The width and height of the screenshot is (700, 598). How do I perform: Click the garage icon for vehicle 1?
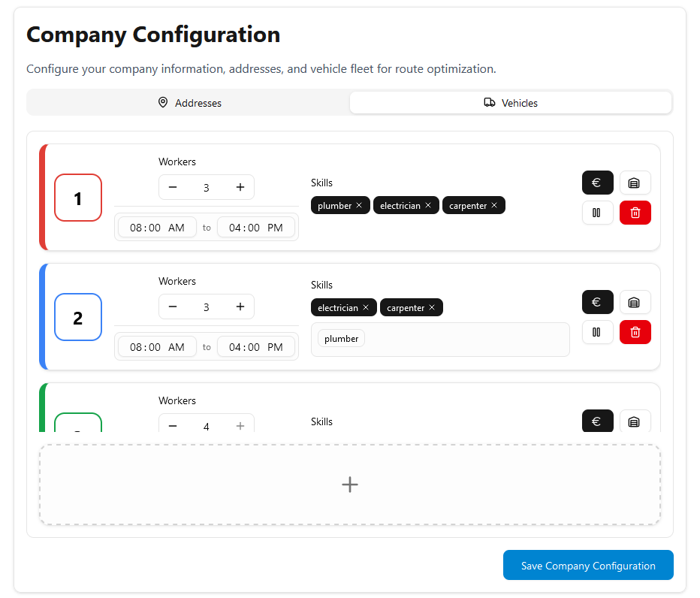635,183
